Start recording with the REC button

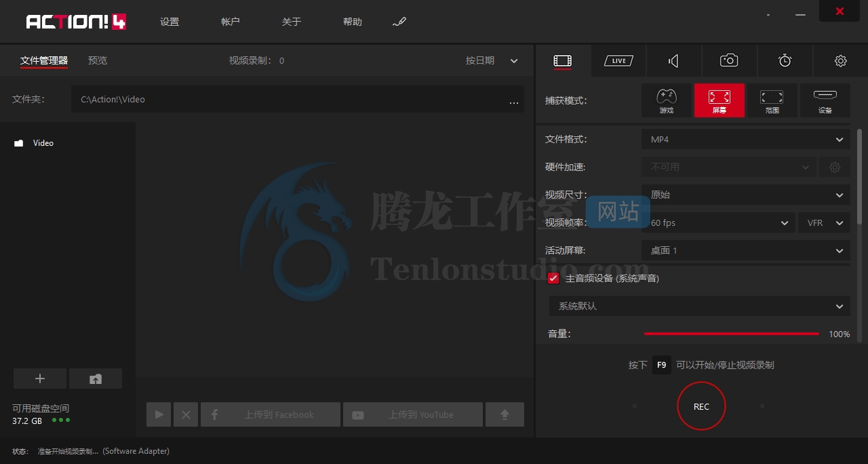coord(701,406)
